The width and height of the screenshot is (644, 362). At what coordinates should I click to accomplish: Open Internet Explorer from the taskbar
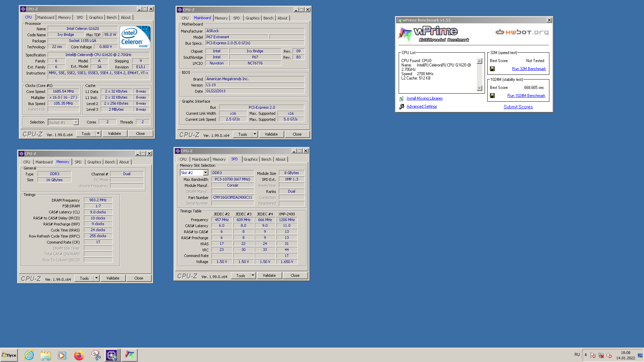(29, 355)
